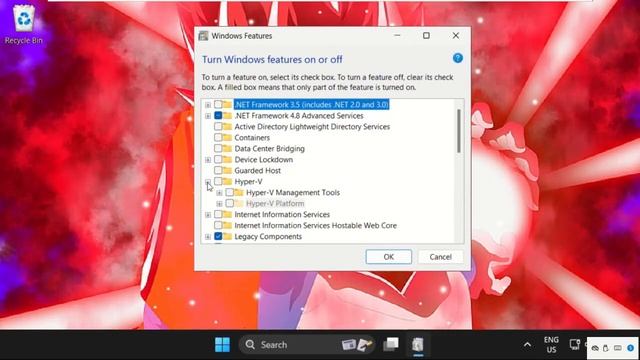Minimize the Windows Features window
The height and width of the screenshot is (360, 640).
pos(397,36)
